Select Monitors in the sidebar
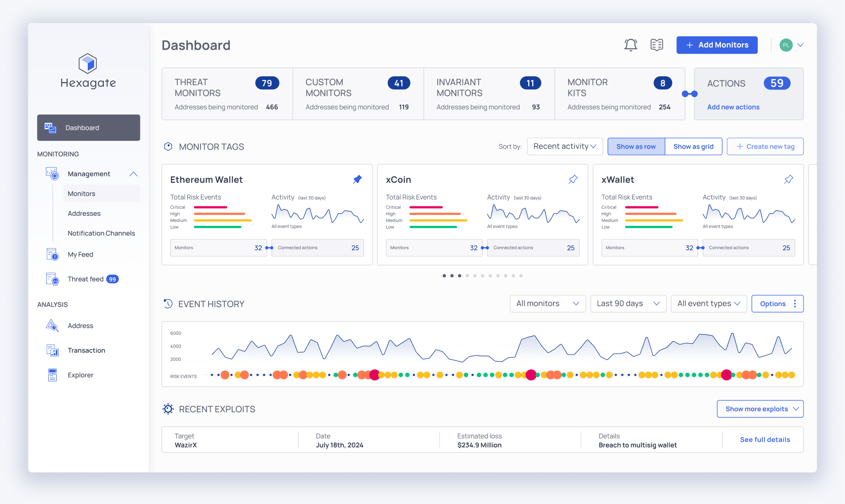The width and height of the screenshot is (845, 504). [82, 194]
